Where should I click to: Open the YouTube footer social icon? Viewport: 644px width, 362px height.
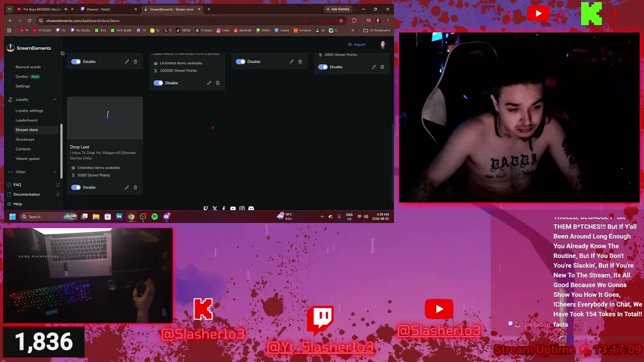click(233, 209)
